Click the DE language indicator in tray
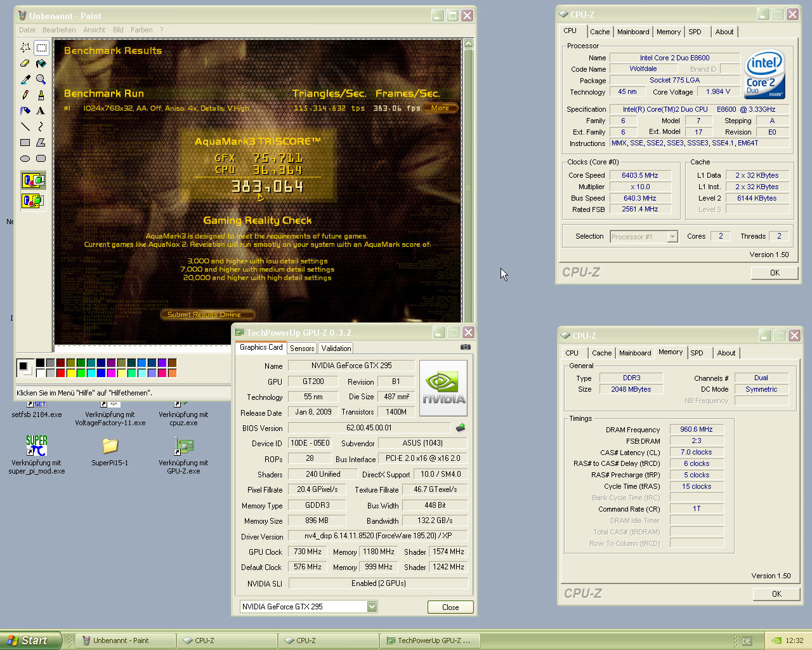This screenshot has height=650, width=812. click(747, 641)
